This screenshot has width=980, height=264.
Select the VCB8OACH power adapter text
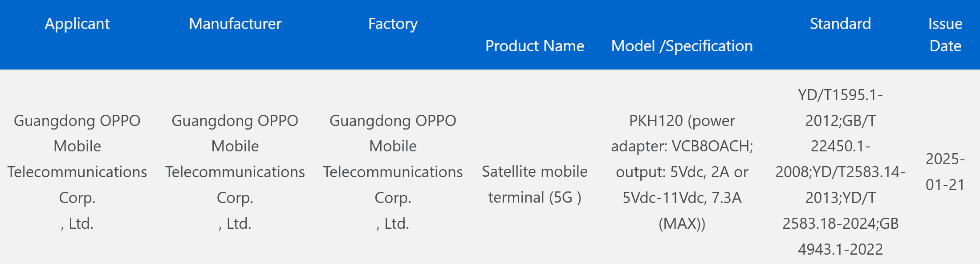(x=712, y=146)
